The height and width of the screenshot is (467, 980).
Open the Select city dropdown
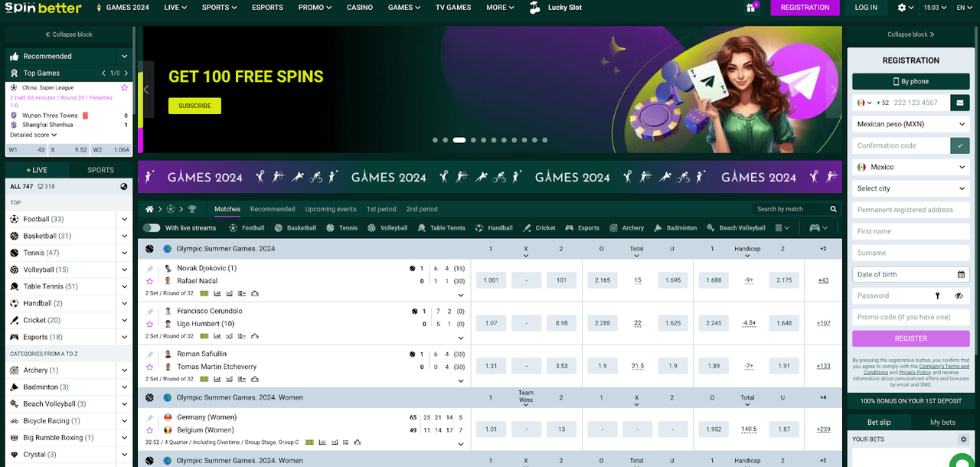click(911, 188)
